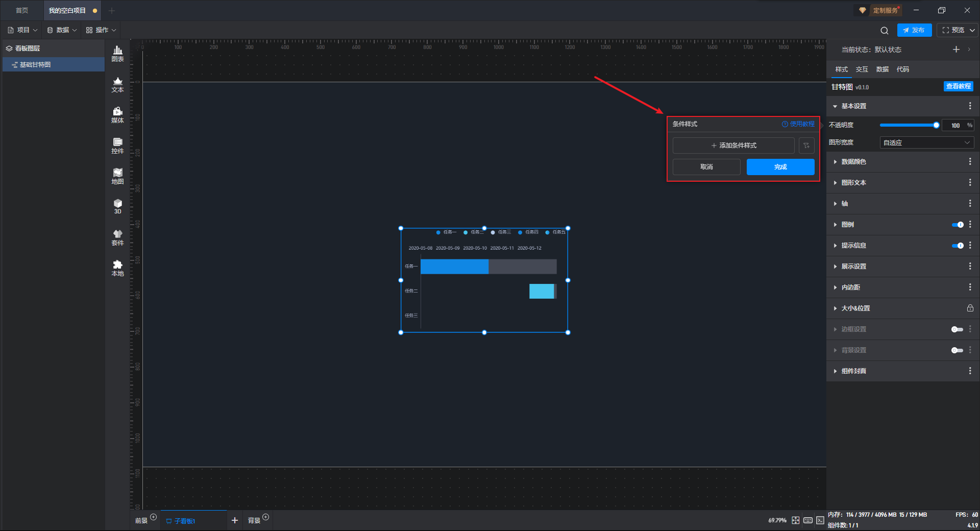
Task: Expand the 图形文本 section
Action: 835,183
